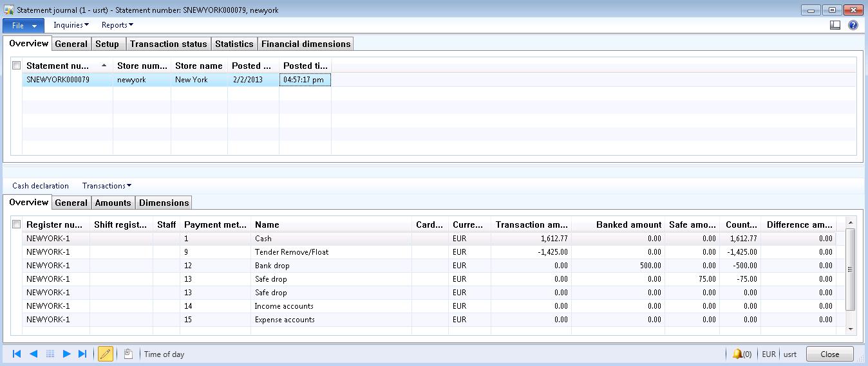The image size is (868, 366).
Task: Click payment method 9 cell
Action: [215, 252]
